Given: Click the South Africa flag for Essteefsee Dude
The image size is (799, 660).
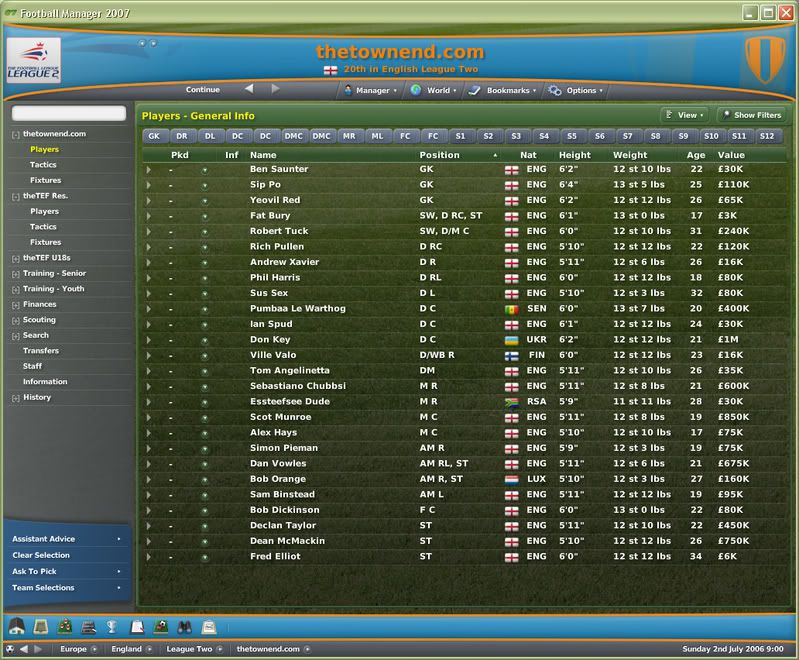Looking at the screenshot, I should pyautogui.click(x=512, y=402).
